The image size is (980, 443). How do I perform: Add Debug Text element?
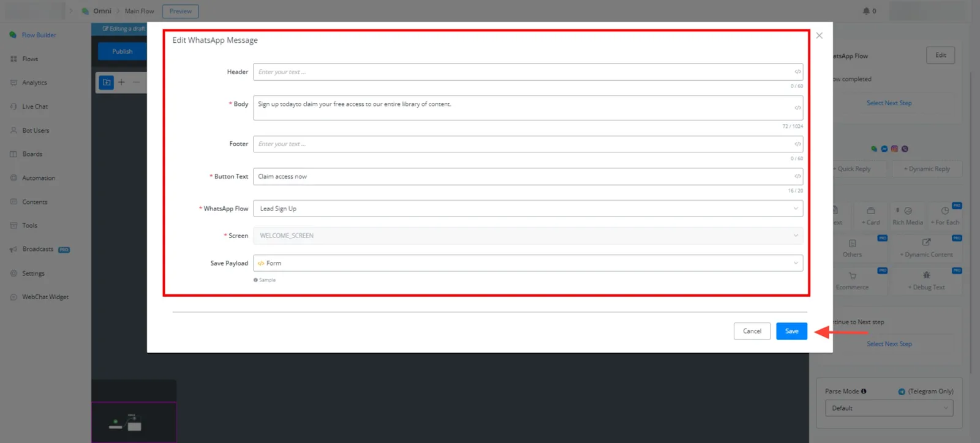(926, 280)
